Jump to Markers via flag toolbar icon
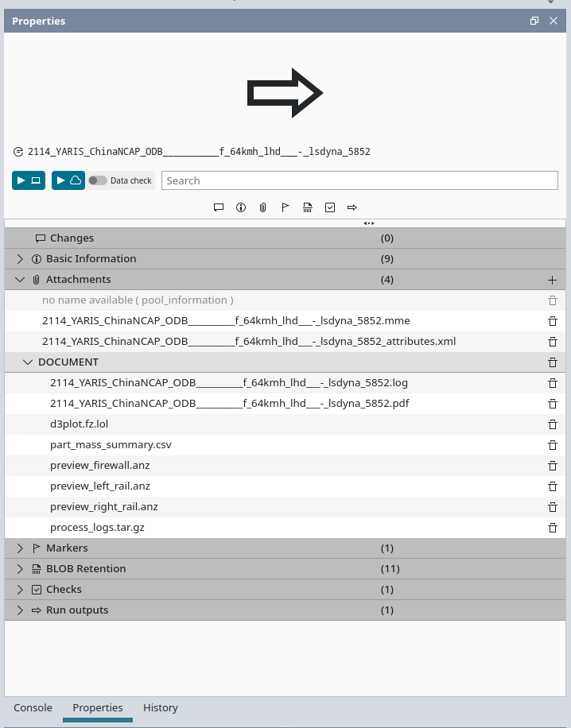This screenshot has width=571, height=728. (285, 207)
